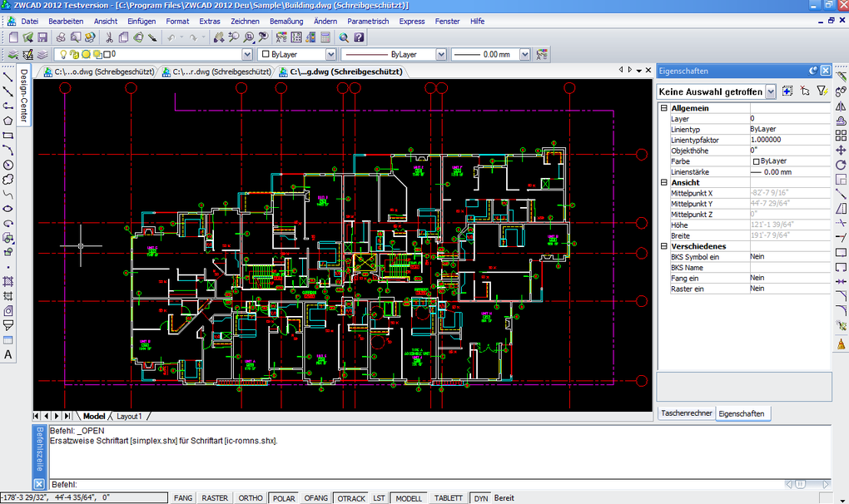
Task: Switch to the Taschenrechner panel tab
Action: pyautogui.click(x=686, y=413)
